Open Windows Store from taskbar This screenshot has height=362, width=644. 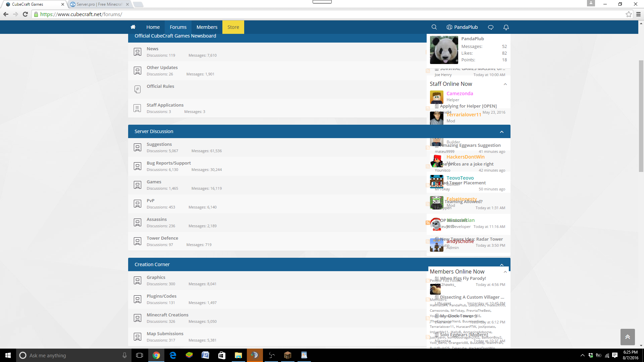point(222,355)
